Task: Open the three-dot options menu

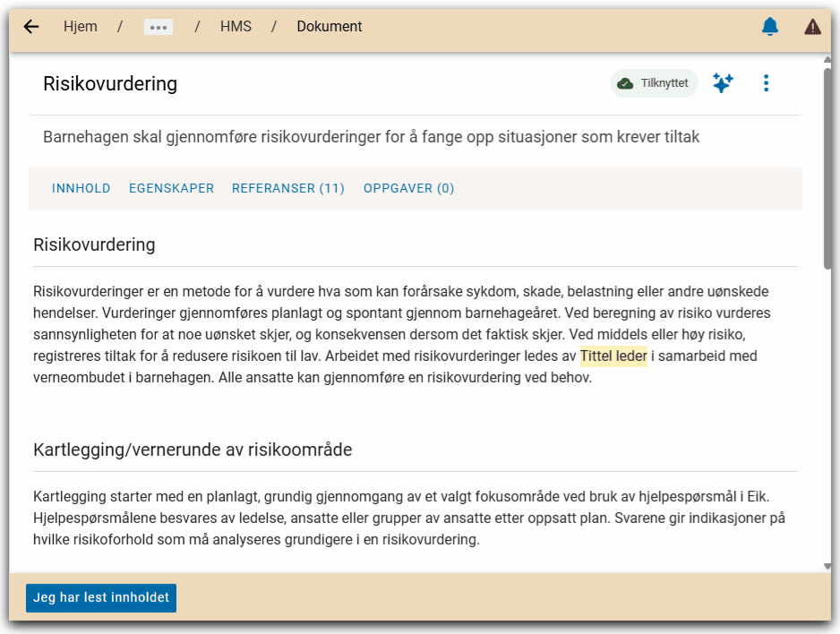Action: 766,82
